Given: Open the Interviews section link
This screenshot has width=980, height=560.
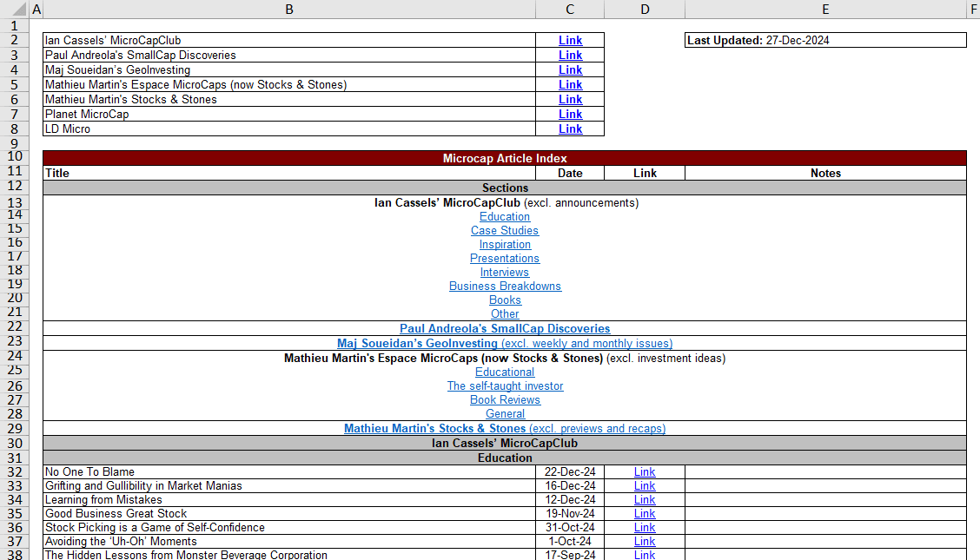Looking at the screenshot, I should [505, 273].
